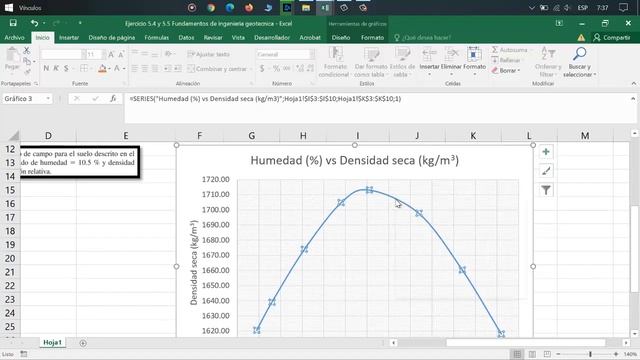Open the Revisar tab
This screenshot has height=360, width=640.
(x=213, y=38)
